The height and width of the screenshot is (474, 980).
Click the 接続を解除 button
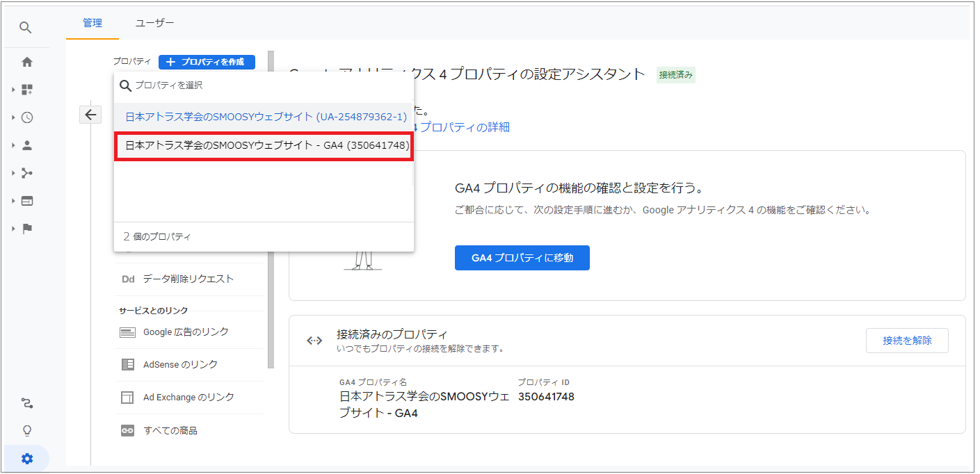point(907,341)
